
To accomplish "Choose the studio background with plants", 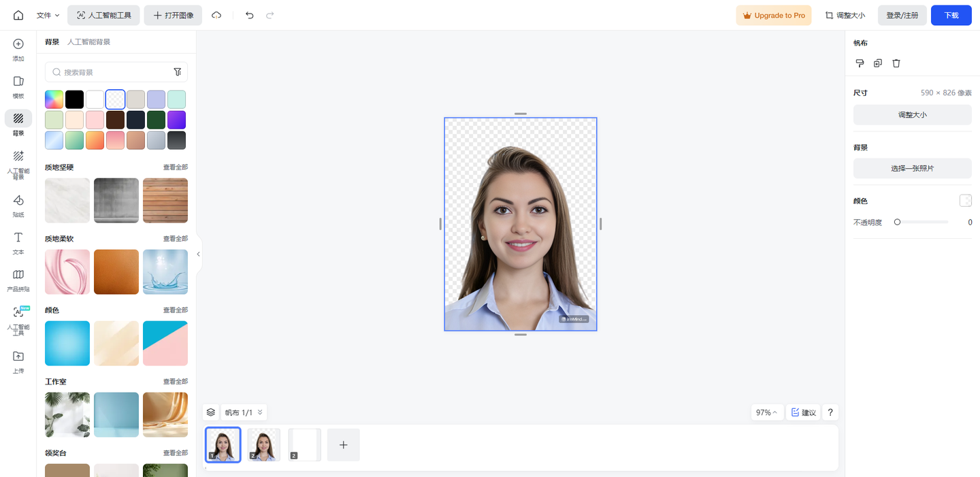I will [67, 415].
